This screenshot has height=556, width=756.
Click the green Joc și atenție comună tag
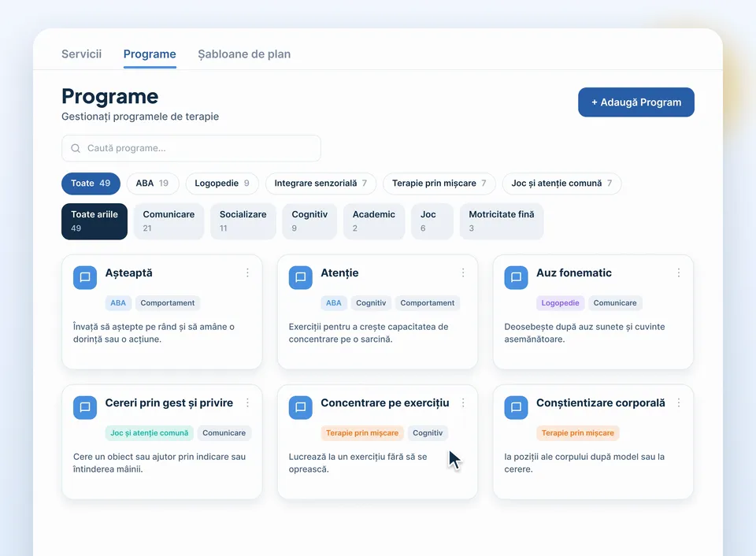click(149, 433)
